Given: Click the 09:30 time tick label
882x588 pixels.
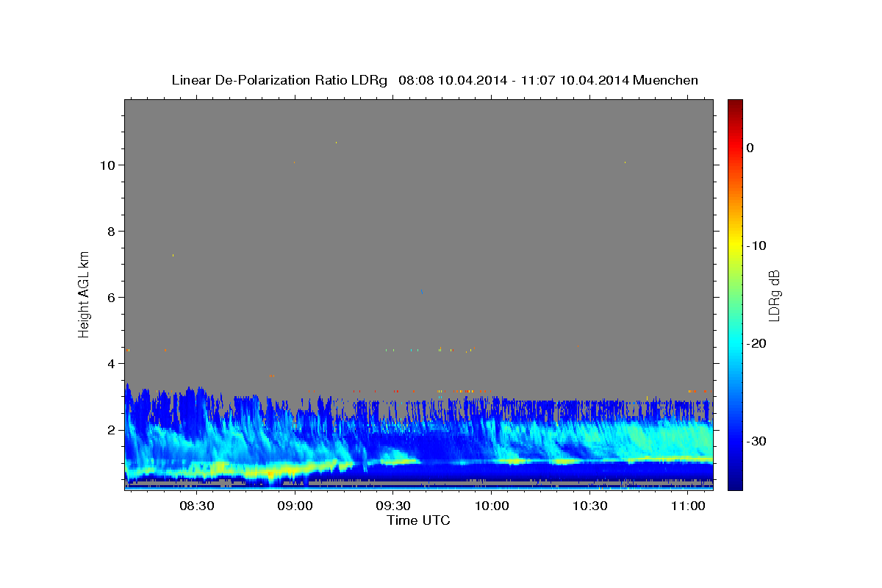Looking at the screenshot, I should [393, 506].
